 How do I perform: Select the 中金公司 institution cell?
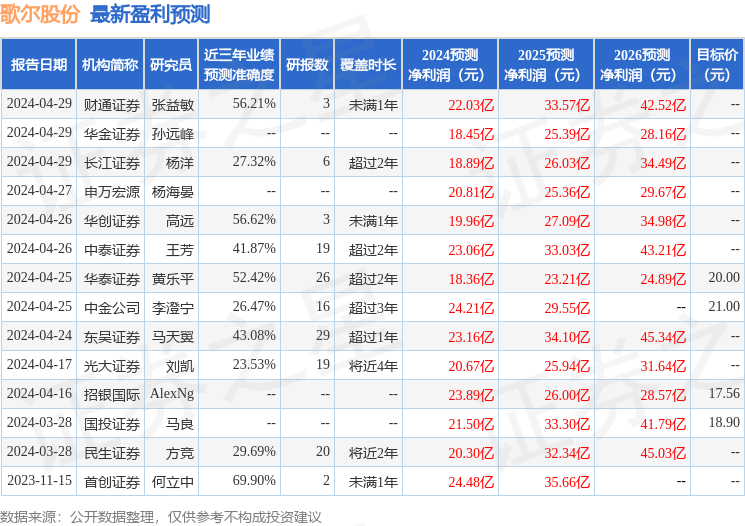click(x=112, y=307)
